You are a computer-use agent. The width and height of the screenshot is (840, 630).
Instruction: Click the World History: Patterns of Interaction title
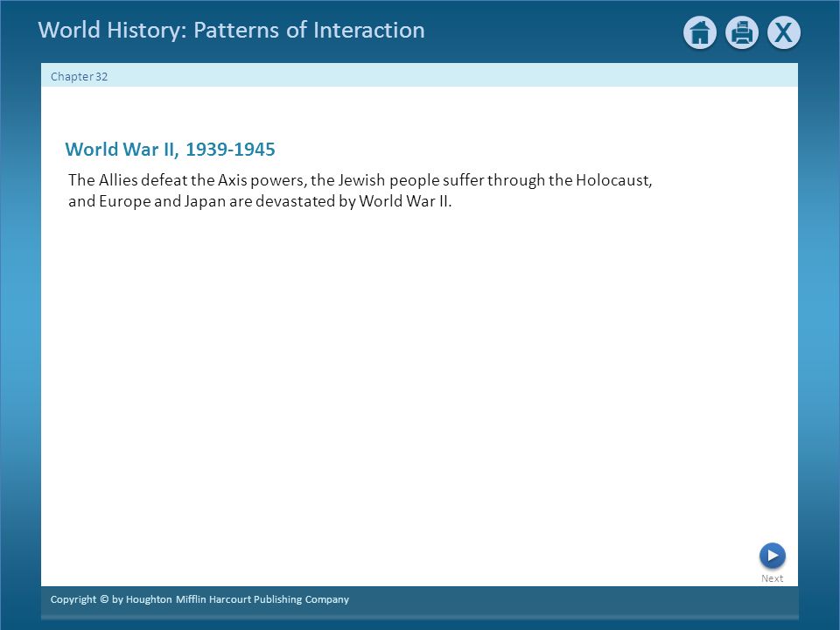pyautogui.click(x=231, y=30)
